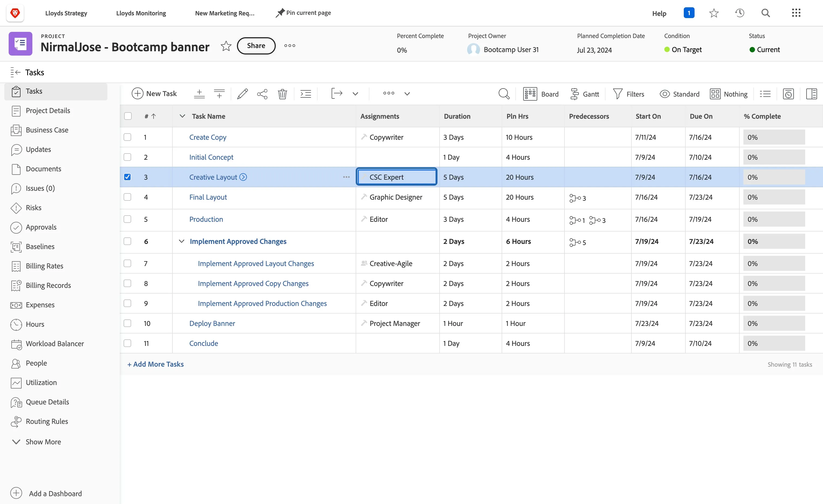Collapse the left panel via Tasks header icon

[16, 72]
